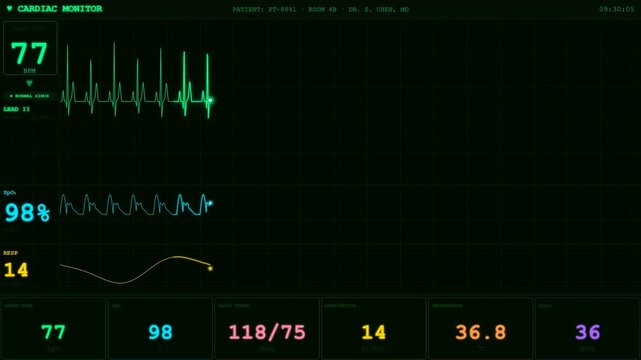641x360 pixels.
Task: Click the LEAD II label
Action: pyautogui.click(x=16, y=109)
